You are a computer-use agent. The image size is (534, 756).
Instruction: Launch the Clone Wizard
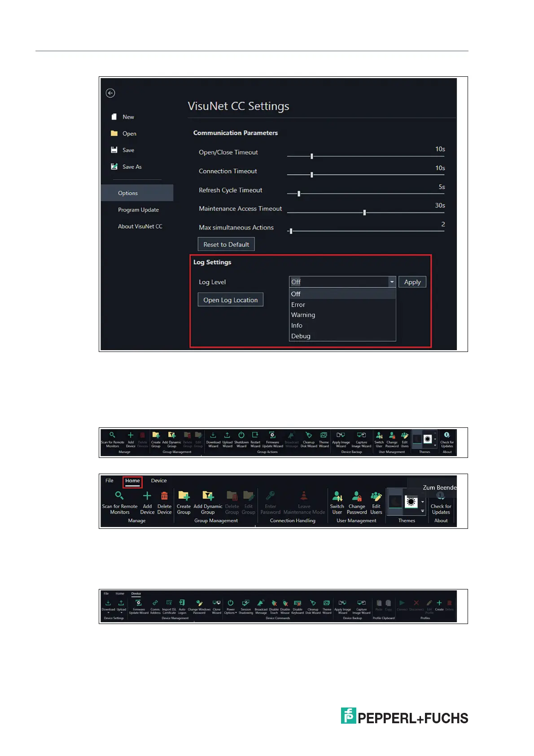(x=216, y=607)
